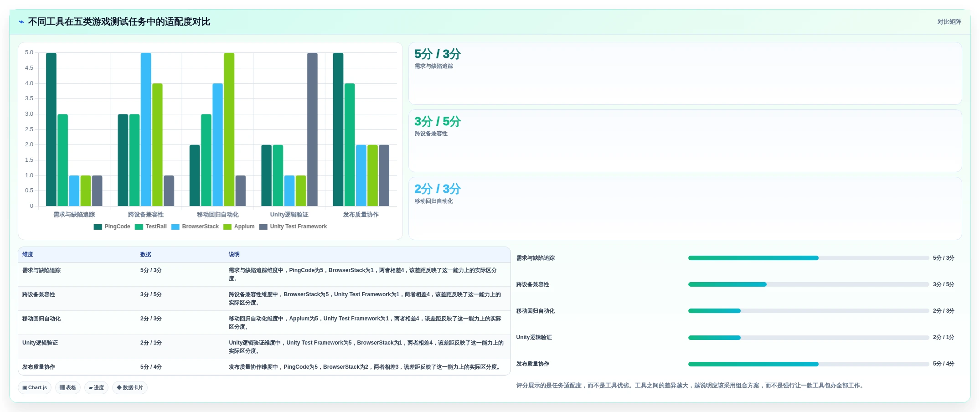Select the Unity Test Framework bar in Unity逻辑验证 group
The image size is (980, 412).
click(312, 129)
